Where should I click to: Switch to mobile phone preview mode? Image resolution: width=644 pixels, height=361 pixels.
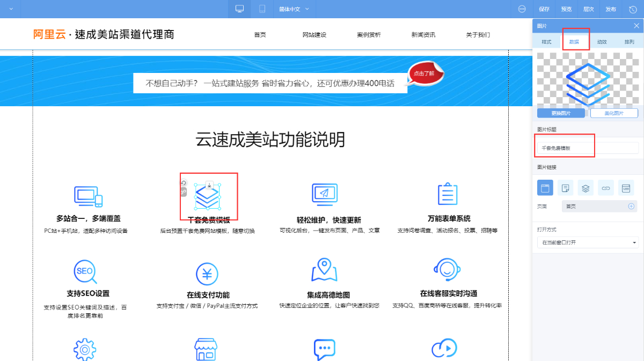[262, 9]
